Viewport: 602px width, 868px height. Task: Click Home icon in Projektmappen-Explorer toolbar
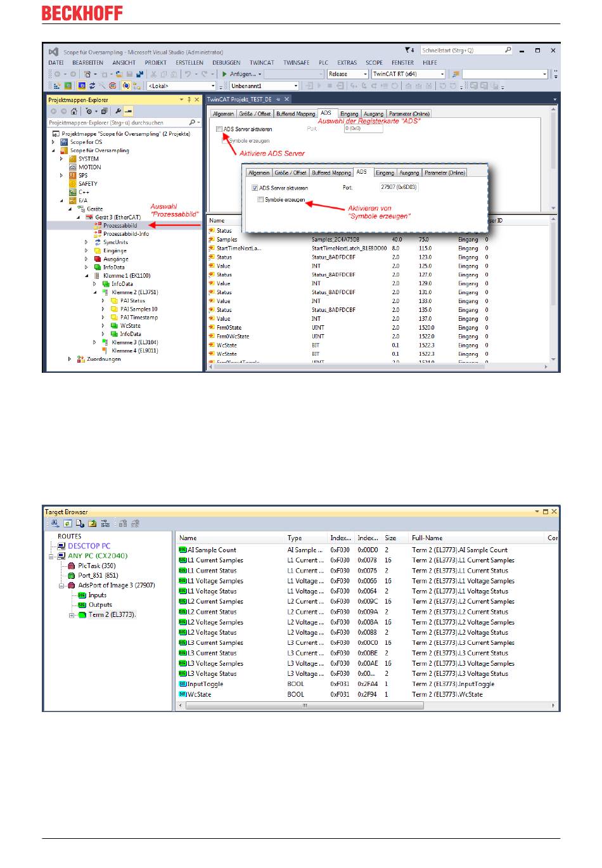click(x=74, y=111)
